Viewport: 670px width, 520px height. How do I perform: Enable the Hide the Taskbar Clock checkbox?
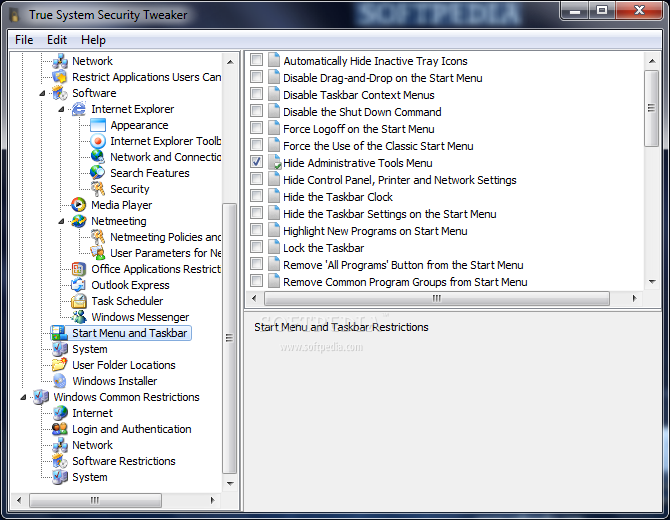point(256,196)
